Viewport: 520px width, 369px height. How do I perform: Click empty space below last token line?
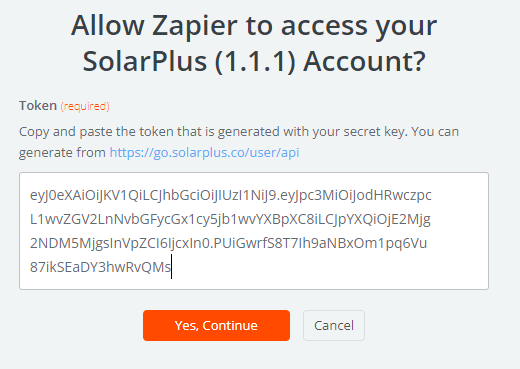click(x=254, y=283)
